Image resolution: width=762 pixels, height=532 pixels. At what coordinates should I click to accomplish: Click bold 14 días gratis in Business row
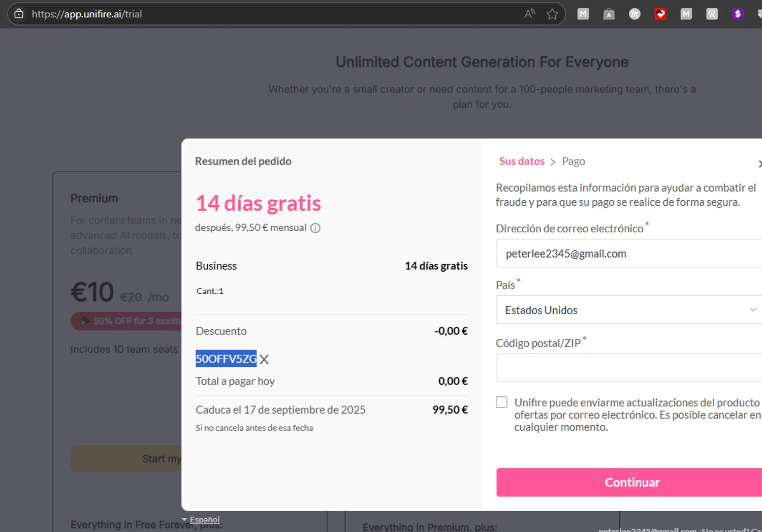(x=436, y=266)
